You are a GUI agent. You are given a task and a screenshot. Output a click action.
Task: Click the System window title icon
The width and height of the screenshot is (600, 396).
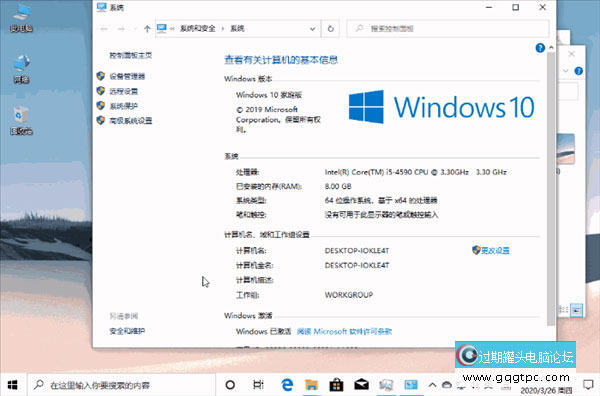pyautogui.click(x=101, y=7)
